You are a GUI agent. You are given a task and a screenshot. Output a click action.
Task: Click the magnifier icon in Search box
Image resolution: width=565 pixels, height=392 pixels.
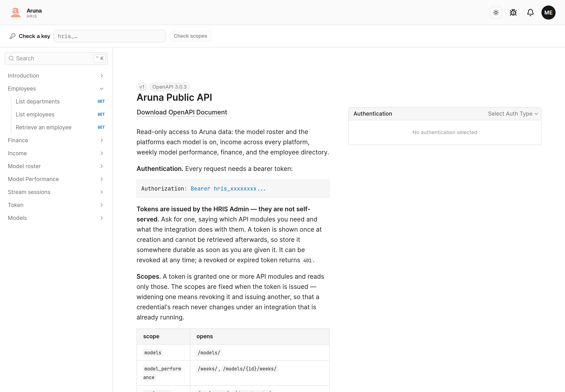[x=11, y=58]
